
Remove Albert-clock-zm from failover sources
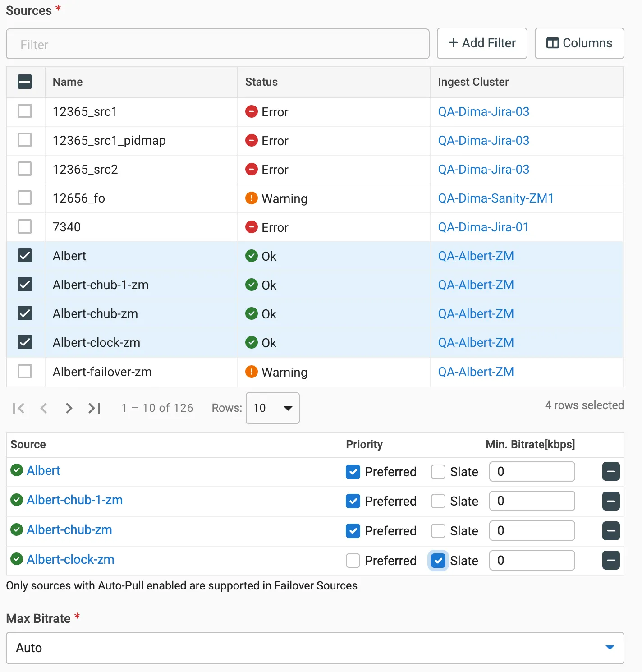pos(611,561)
